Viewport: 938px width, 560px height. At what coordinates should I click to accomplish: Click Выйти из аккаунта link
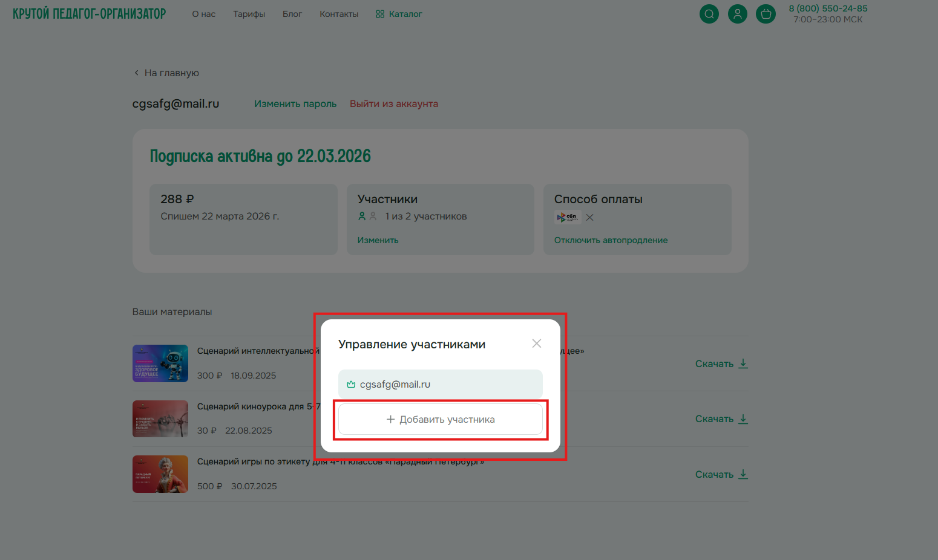click(393, 104)
